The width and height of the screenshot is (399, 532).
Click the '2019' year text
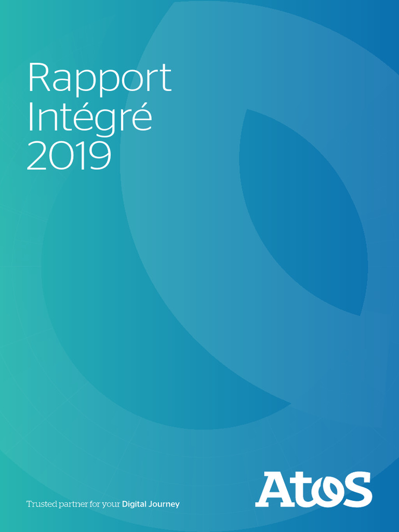(x=69, y=156)
